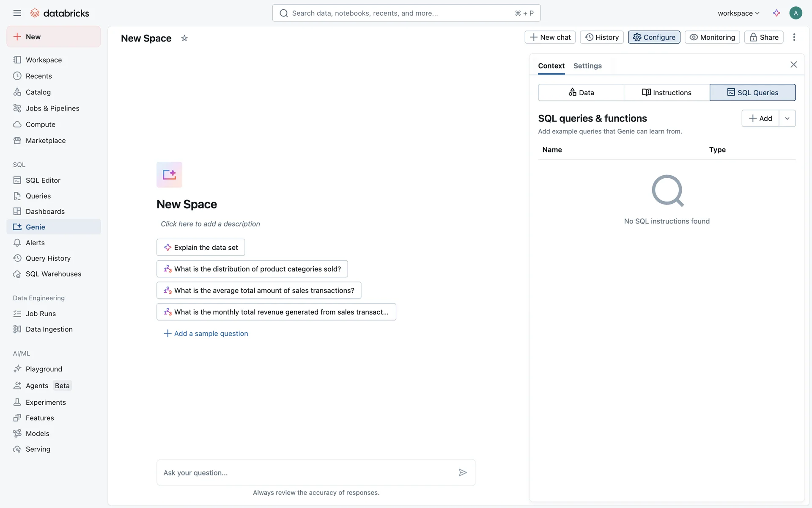This screenshot has height=508, width=812.
Task: Send the question with arrow icon
Action: 463,472
